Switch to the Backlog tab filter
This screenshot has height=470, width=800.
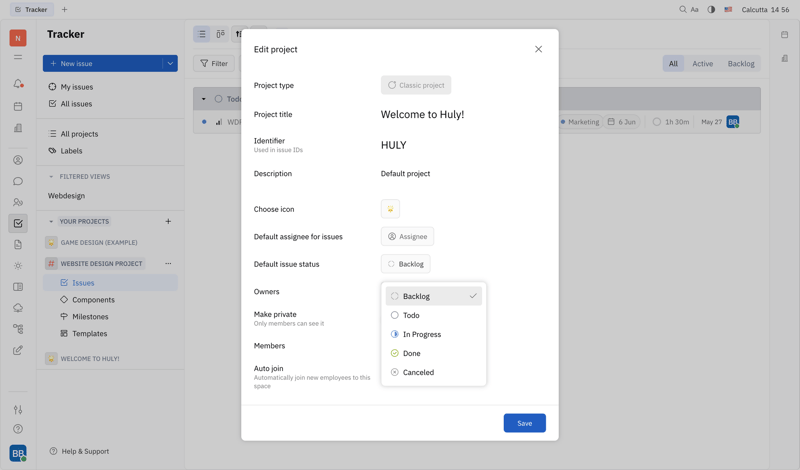pyautogui.click(x=741, y=63)
